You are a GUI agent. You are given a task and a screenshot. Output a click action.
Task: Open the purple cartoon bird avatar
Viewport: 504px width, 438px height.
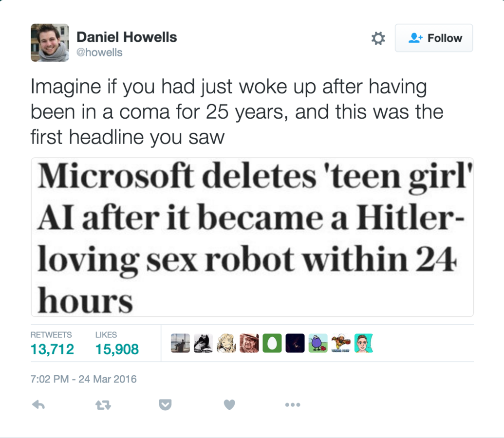point(318,343)
